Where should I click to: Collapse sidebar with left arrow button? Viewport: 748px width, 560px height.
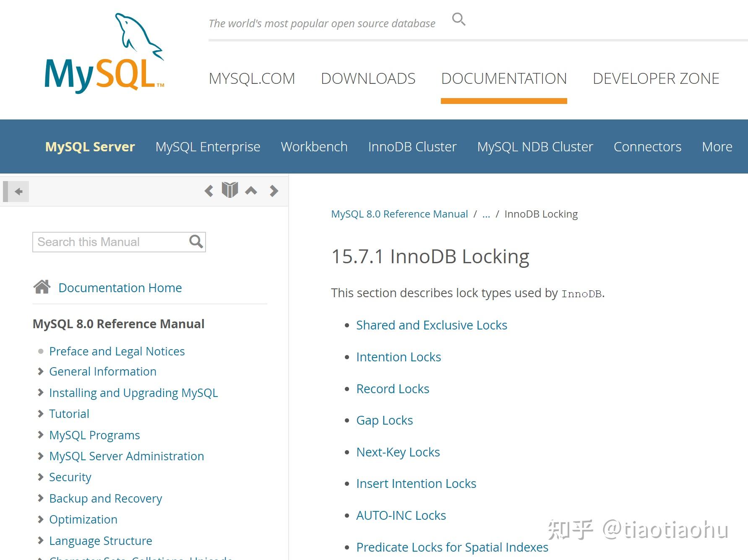click(x=16, y=192)
